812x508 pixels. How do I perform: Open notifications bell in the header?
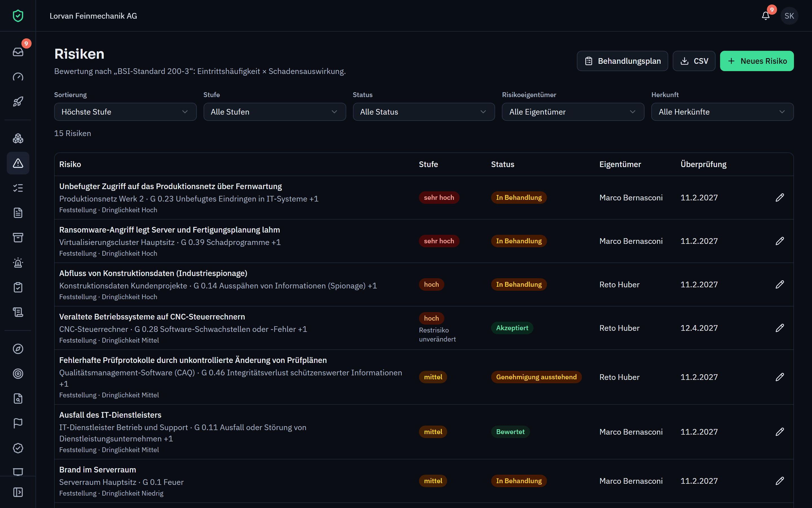pos(766,16)
